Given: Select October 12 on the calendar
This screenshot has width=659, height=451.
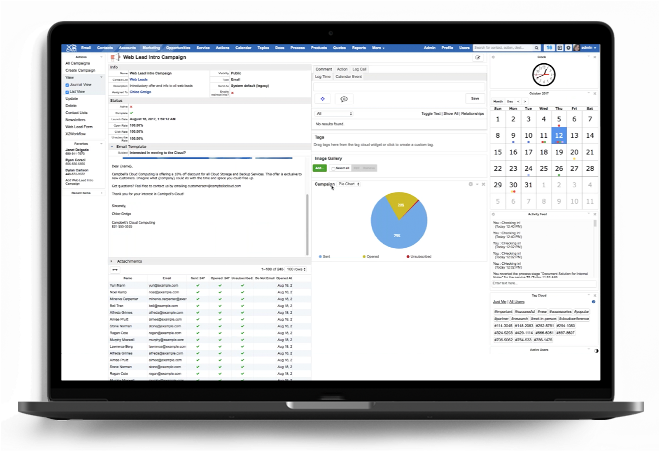Looking at the screenshot, I should [x=559, y=134].
